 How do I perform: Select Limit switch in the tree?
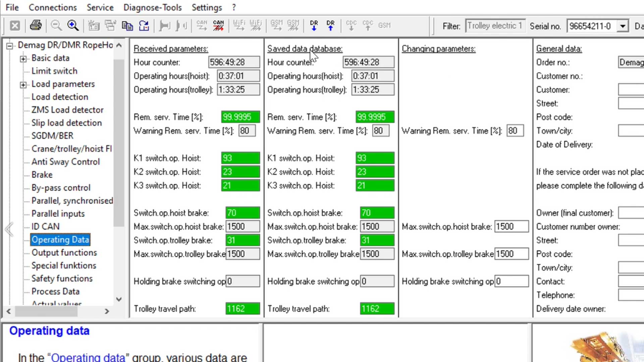pyautogui.click(x=54, y=71)
